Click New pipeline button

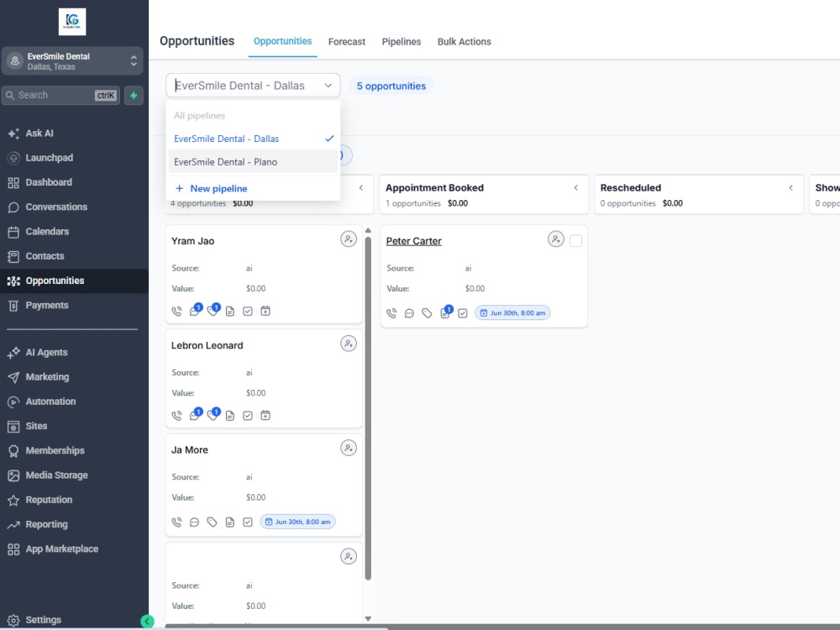click(211, 188)
